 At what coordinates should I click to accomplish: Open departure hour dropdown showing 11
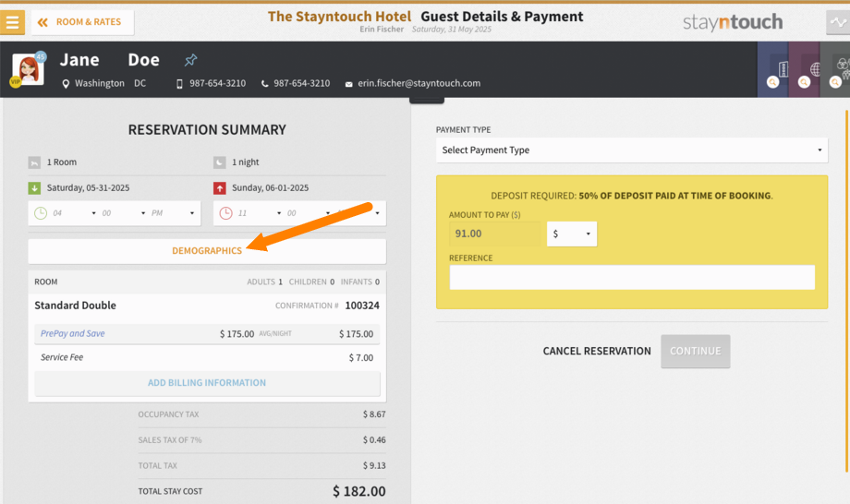pyautogui.click(x=260, y=213)
